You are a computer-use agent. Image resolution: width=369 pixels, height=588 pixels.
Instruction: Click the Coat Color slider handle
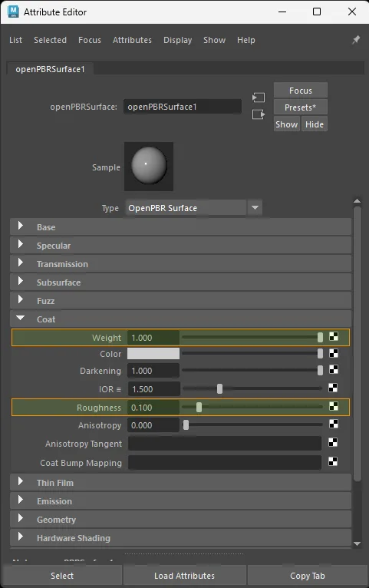[320, 354]
